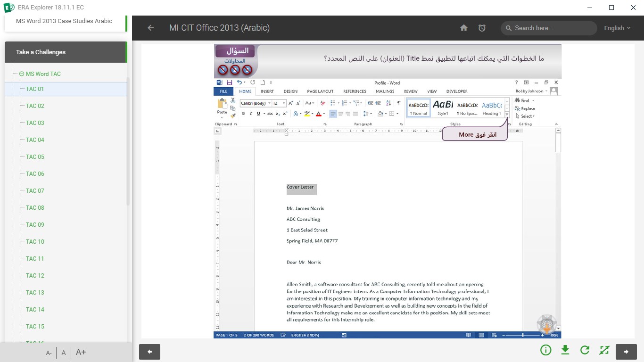This screenshot has width=644, height=362.
Task: Open the English language dropdown
Action: point(617,28)
